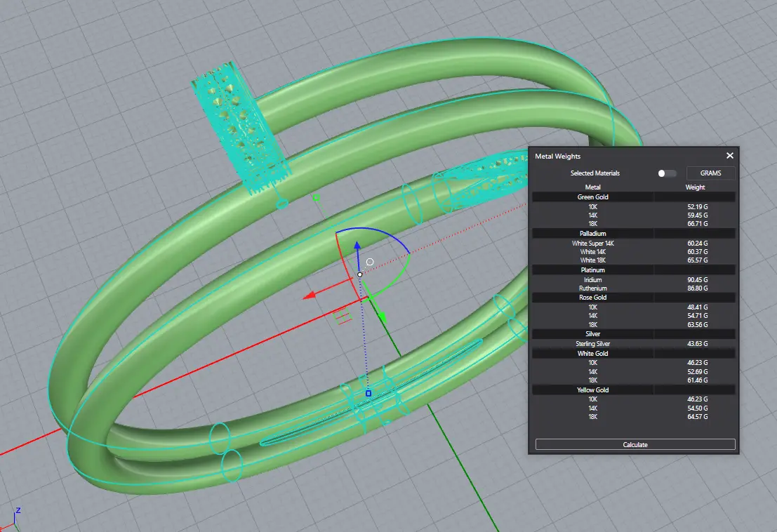Click the gumball blue Z-axis move arrow

[357, 247]
